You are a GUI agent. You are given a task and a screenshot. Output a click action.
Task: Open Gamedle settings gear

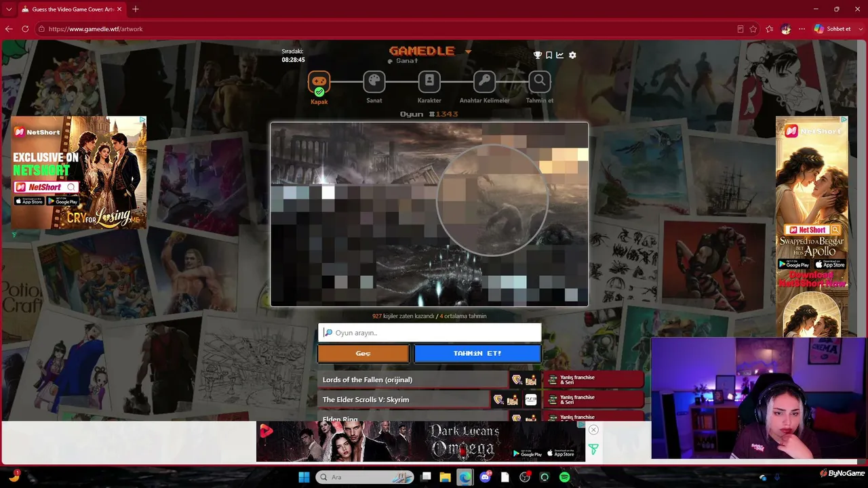click(x=572, y=55)
